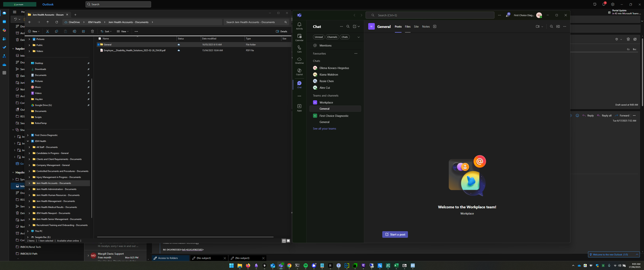This screenshot has width=644, height=270.
Task: Open OneDrive in Teams sidebar
Action: click(299, 61)
